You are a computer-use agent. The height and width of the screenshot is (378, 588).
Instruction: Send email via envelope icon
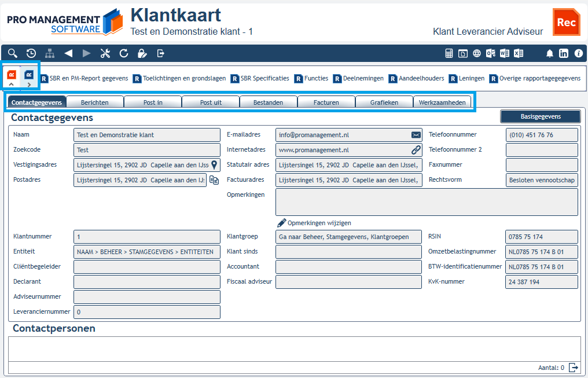pyautogui.click(x=416, y=135)
